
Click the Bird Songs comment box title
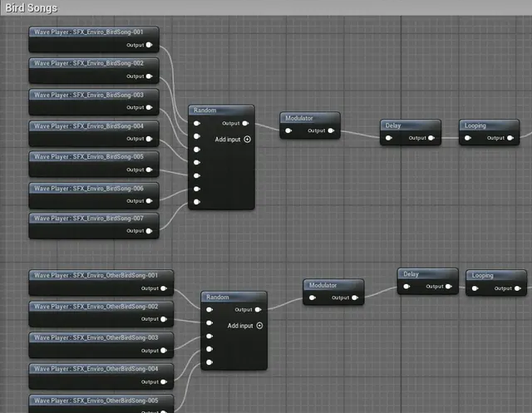pyautogui.click(x=32, y=7)
